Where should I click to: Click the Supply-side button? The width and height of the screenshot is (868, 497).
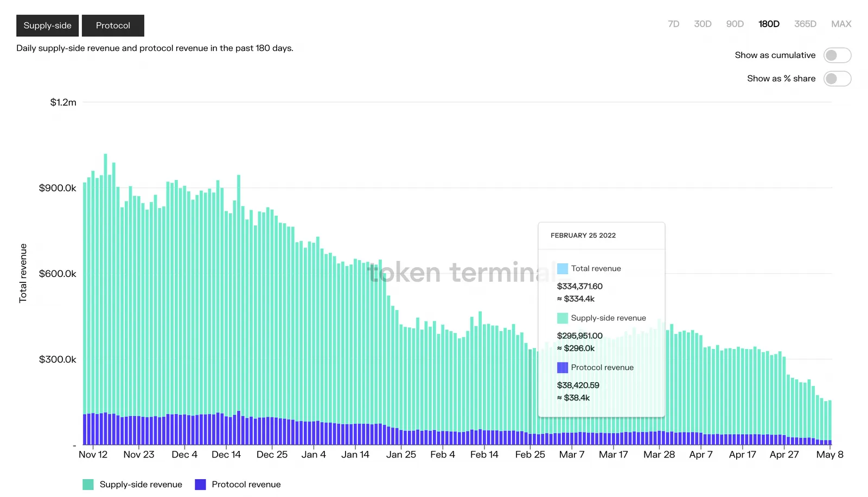[47, 25]
